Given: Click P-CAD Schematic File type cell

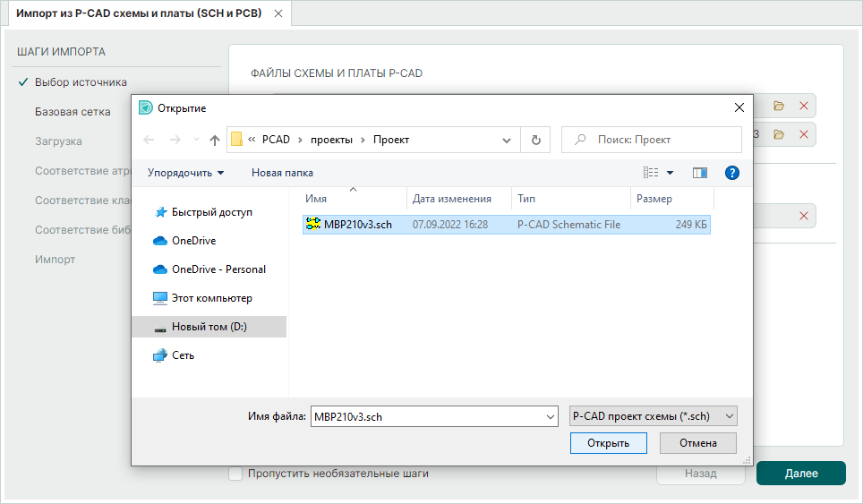Looking at the screenshot, I should 568,225.
